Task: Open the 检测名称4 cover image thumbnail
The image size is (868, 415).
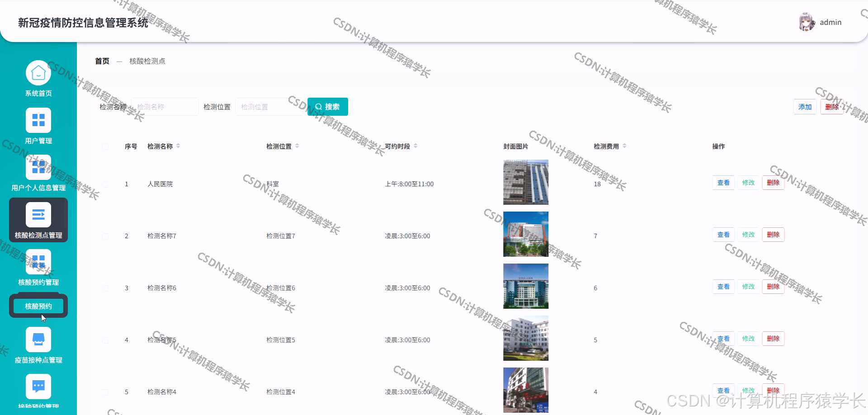Action: 526,390
